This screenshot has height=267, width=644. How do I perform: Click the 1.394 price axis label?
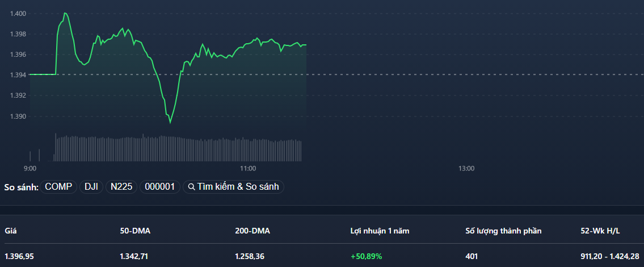pos(18,75)
